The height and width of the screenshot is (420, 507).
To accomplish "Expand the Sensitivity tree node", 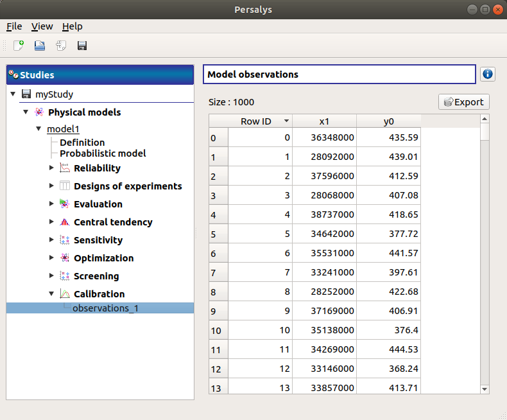I will pos(52,240).
